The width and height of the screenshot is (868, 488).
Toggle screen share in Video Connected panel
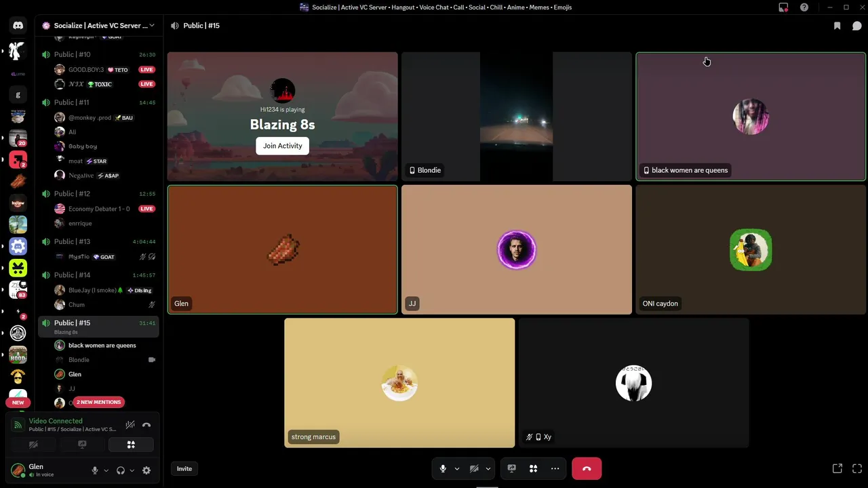82,445
